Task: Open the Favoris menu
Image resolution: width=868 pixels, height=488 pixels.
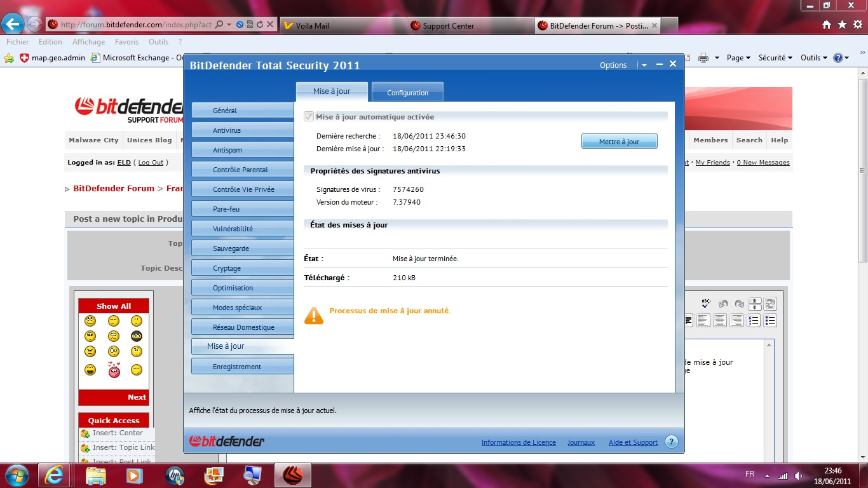Action: [126, 42]
